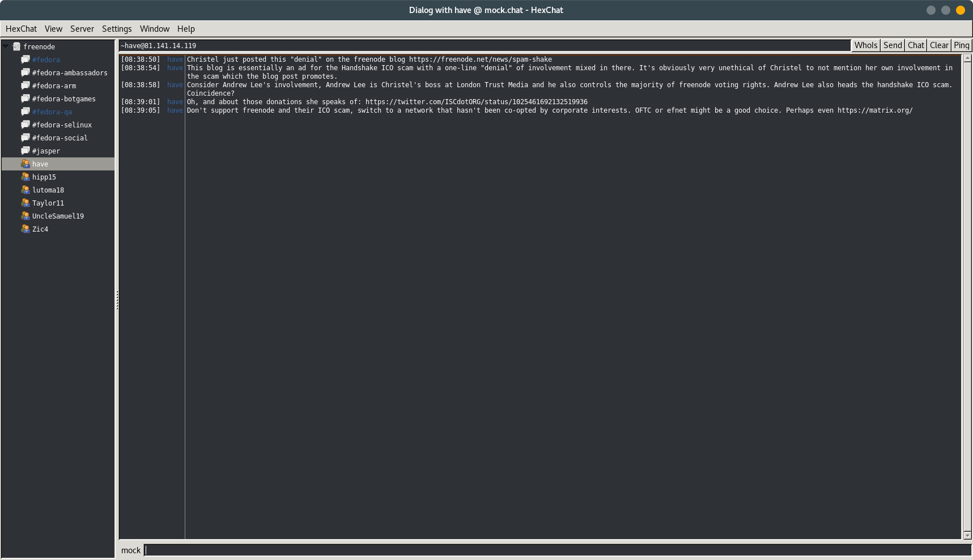973x560 pixels.
Task: Click the #fedora-qa channel icon
Action: [26, 112]
